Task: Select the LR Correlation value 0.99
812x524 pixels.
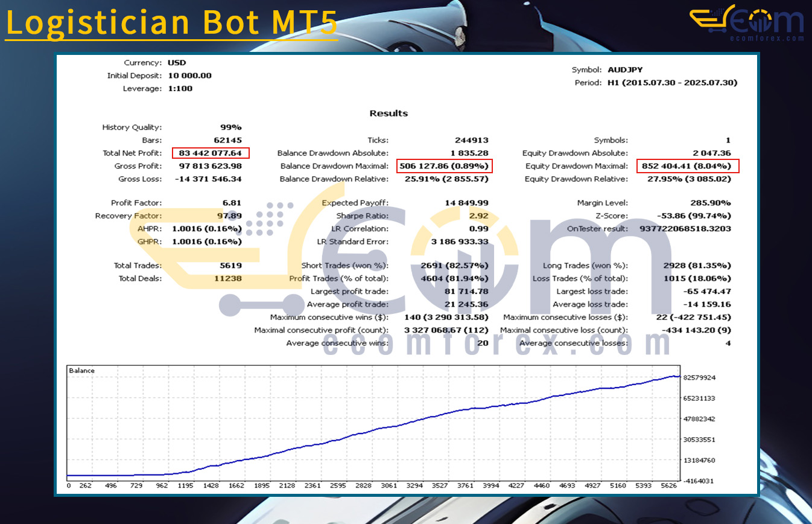Action: [479, 229]
